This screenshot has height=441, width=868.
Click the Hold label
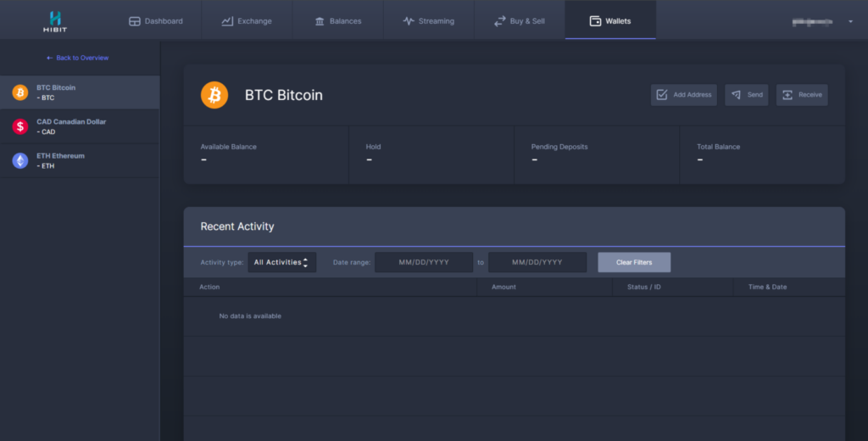coord(373,147)
